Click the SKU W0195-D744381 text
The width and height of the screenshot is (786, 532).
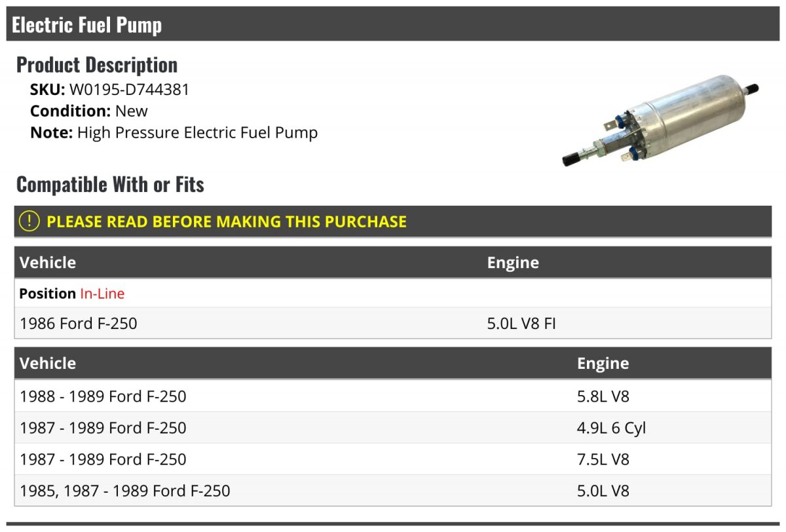109,90
